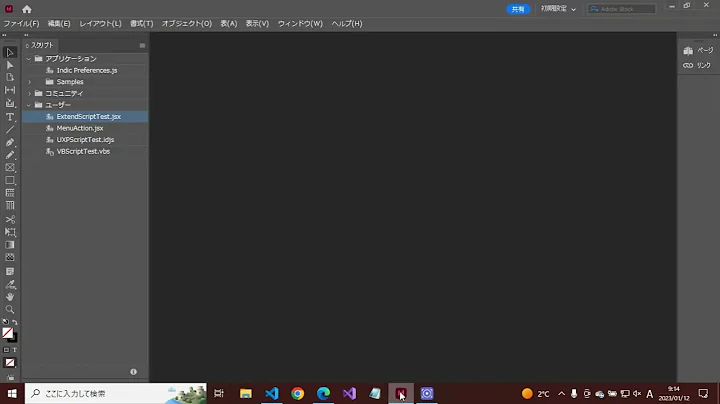Screen dimensions: 720x404
Task: Click the スクリプト panel tab
Action: coord(40,45)
